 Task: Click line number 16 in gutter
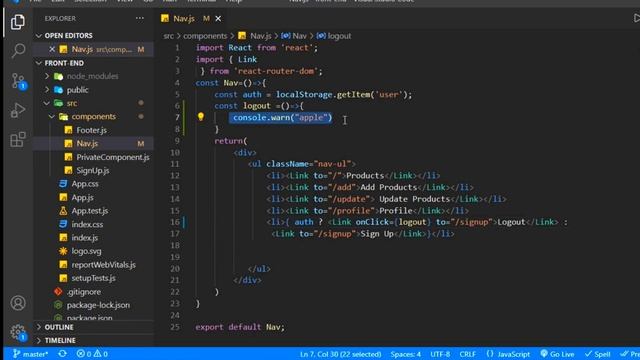(x=175, y=222)
